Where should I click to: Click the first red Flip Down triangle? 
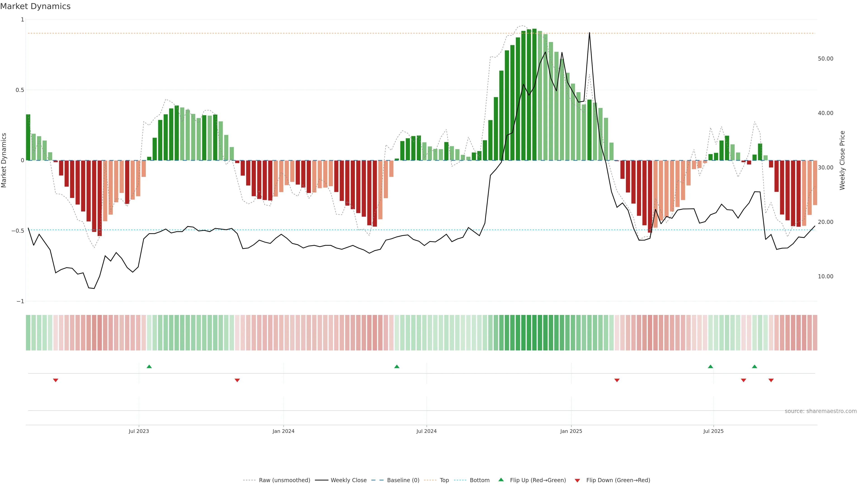(56, 380)
